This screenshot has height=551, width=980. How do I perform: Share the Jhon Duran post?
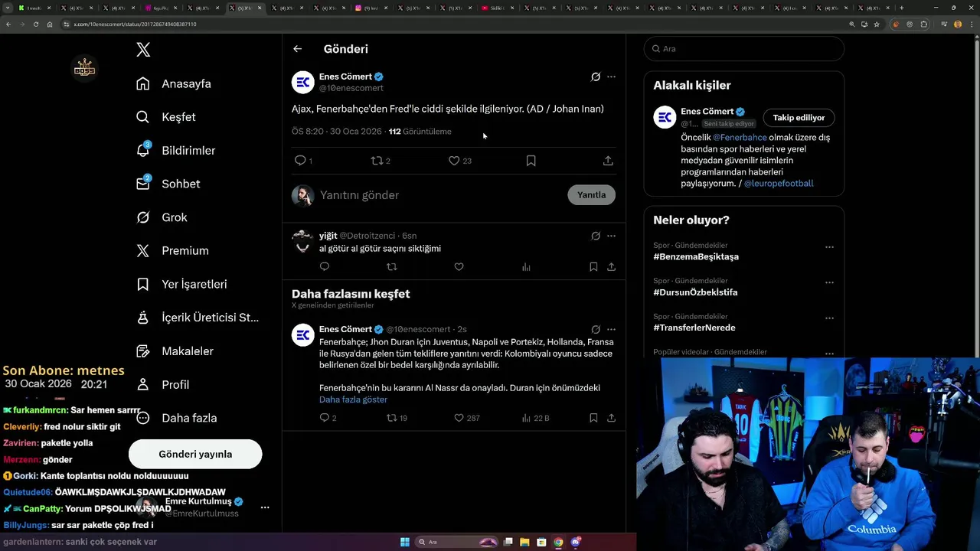pos(611,418)
